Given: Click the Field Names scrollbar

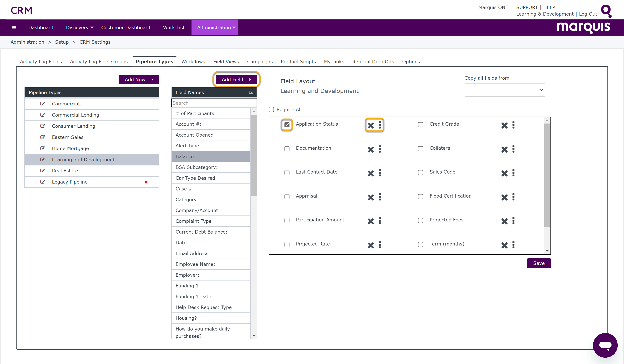Looking at the screenshot, I should click(254, 155).
